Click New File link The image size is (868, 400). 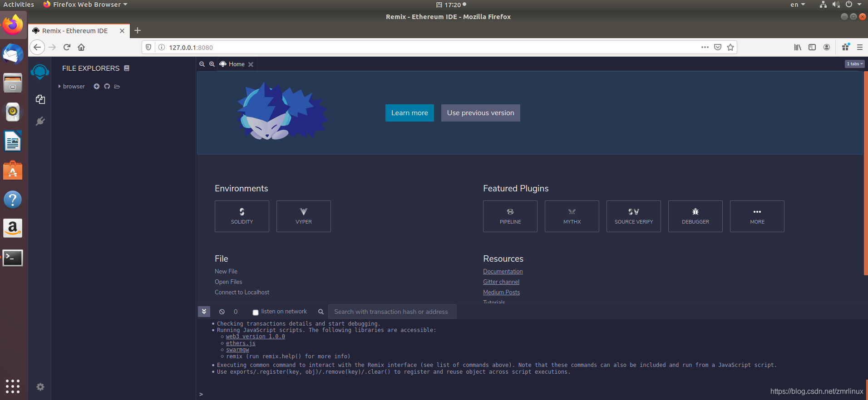(226, 271)
